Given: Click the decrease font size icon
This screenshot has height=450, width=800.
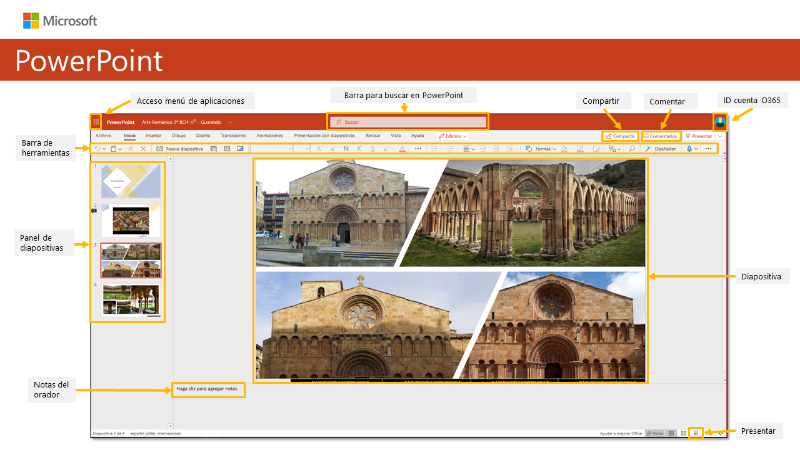Looking at the screenshot, I should point(333,148).
